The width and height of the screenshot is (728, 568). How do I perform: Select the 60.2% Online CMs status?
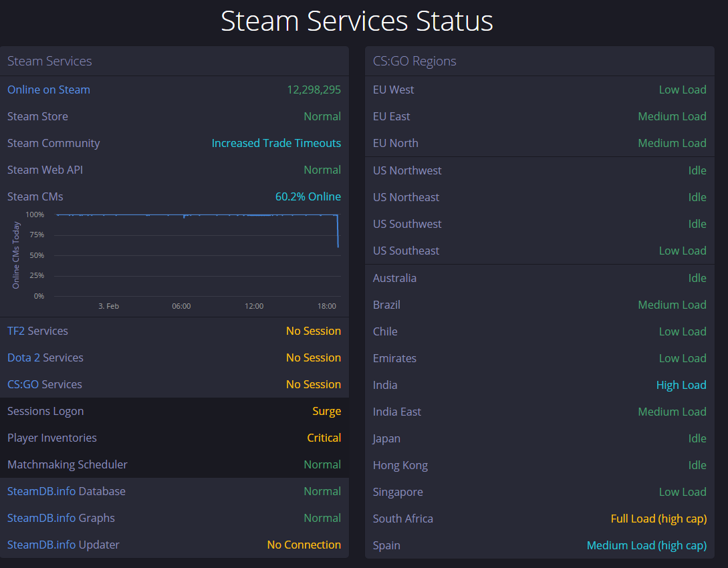pyautogui.click(x=308, y=196)
